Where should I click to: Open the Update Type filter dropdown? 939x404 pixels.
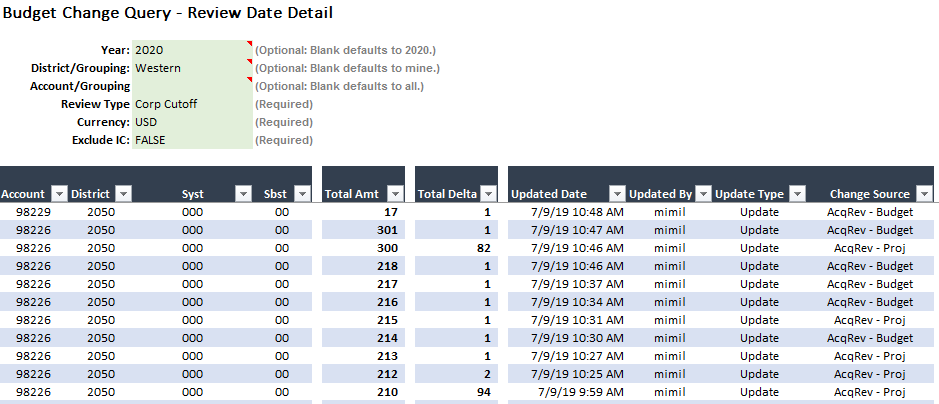pyautogui.click(x=797, y=194)
